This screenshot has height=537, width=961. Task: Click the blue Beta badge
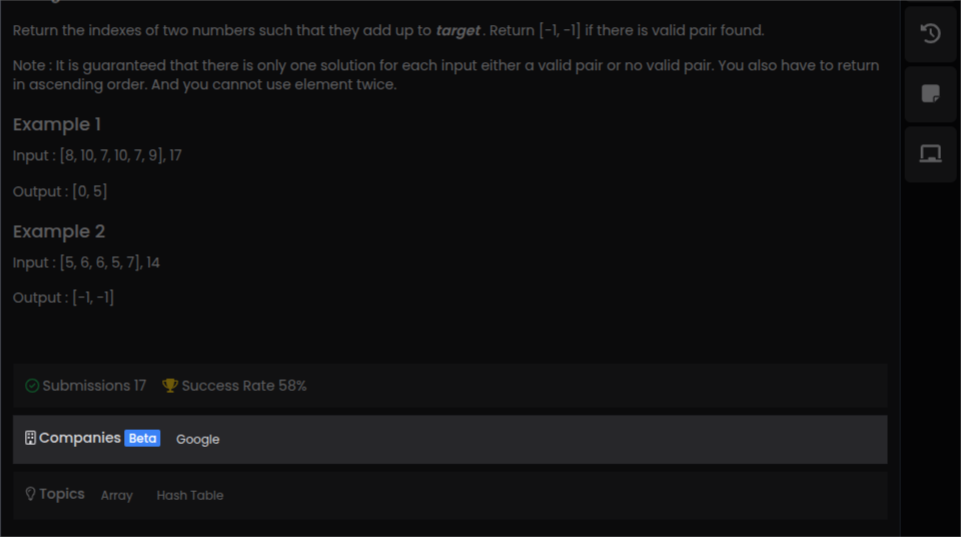pos(142,438)
